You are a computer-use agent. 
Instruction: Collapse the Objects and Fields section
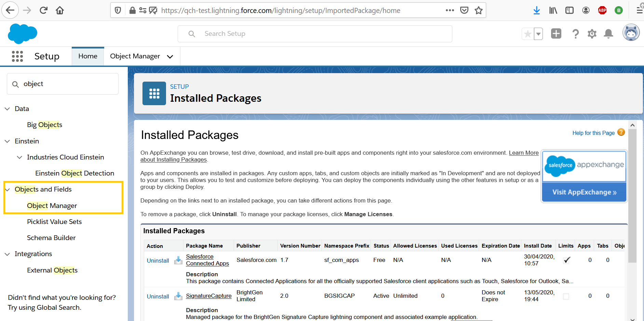(x=8, y=190)
